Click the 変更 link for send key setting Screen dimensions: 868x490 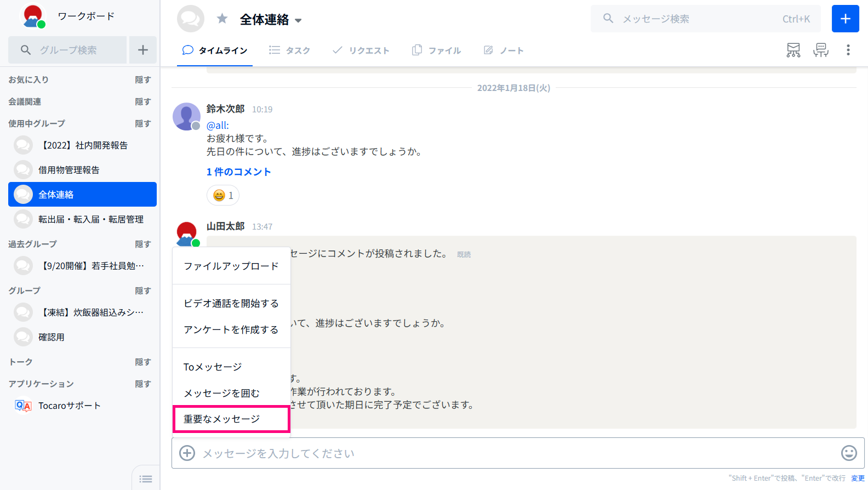(x=858, y=478)
